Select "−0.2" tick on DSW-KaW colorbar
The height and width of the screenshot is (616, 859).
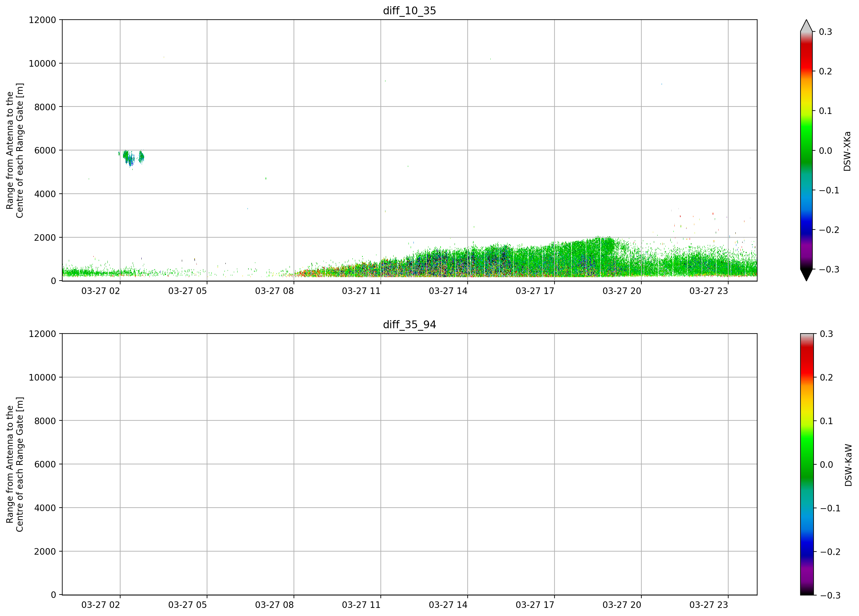click(x=830, y=552)
